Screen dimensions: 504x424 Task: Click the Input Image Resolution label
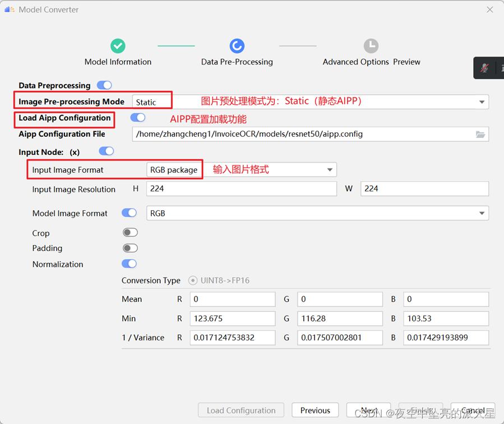pos(73,190)
